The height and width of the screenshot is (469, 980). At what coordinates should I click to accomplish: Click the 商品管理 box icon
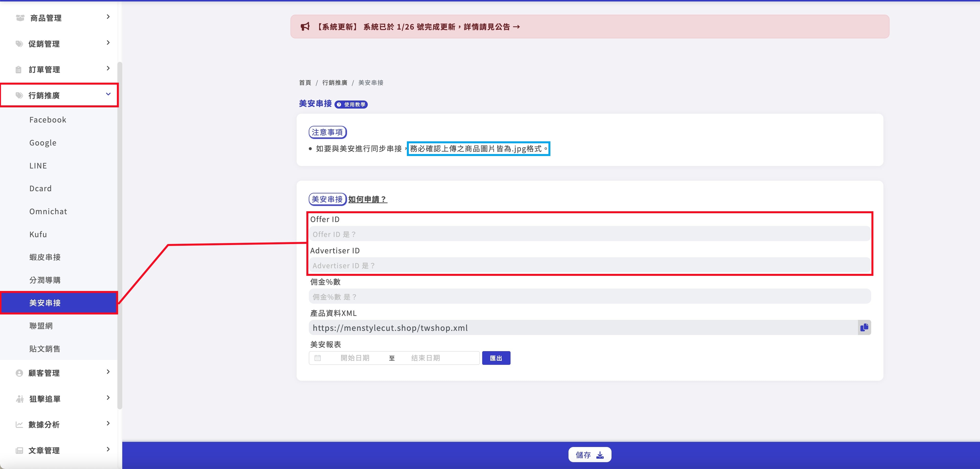20,18
